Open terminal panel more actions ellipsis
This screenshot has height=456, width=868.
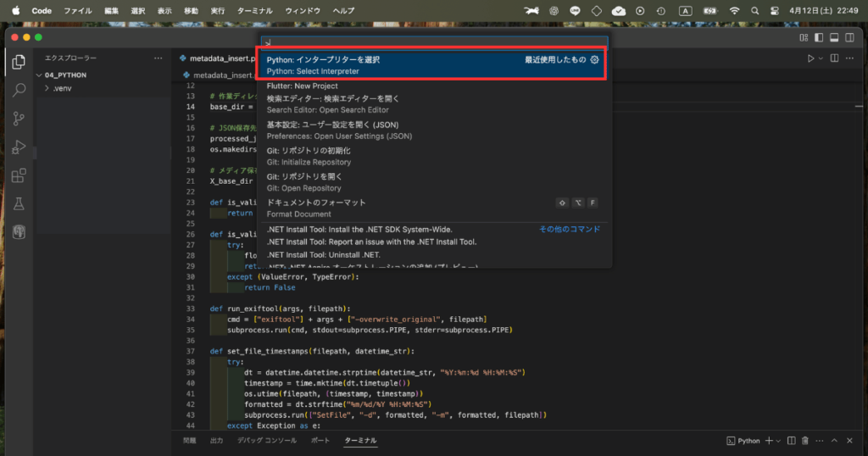tap(820, 441)
